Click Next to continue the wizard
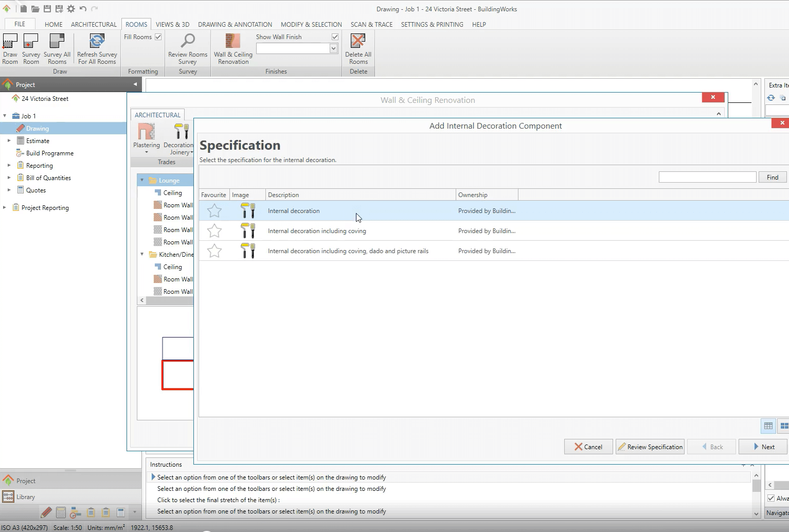The image size is (789, 532). [x=762, y=447]
